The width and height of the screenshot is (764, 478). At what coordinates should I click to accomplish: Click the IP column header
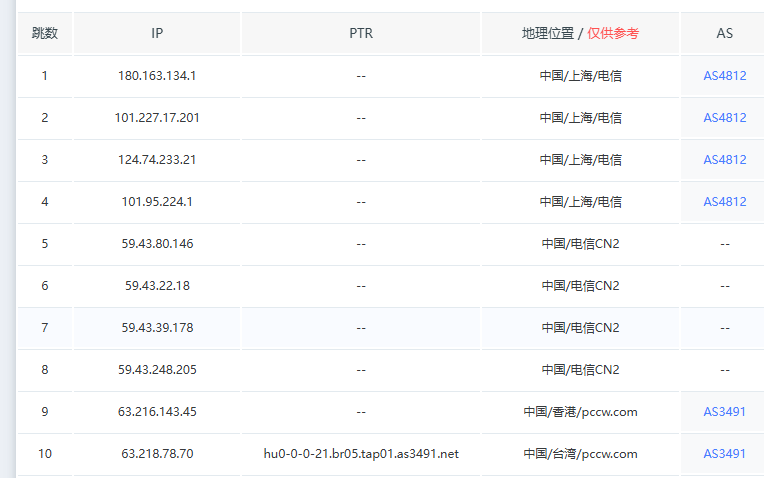click(157, 33)
